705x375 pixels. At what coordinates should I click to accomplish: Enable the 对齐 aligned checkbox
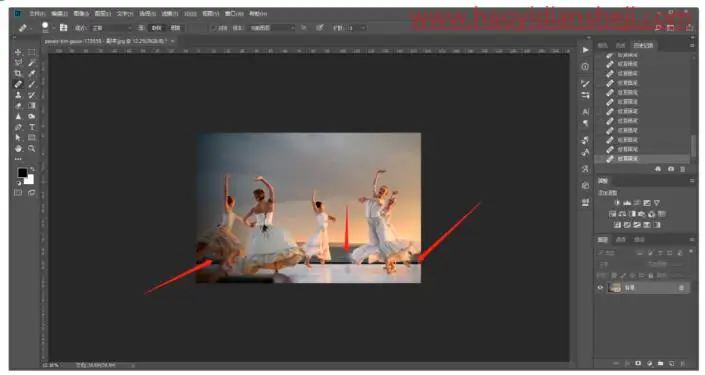(214, 28)
